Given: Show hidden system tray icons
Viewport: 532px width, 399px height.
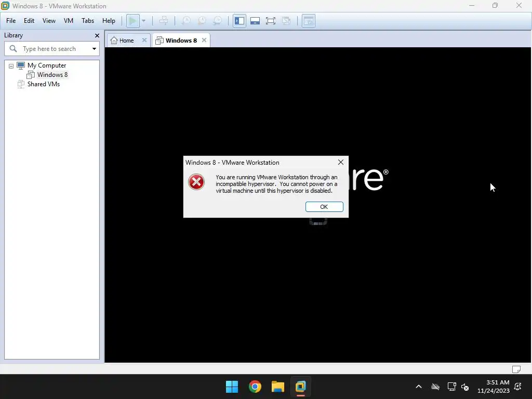Looking at the screenshot, I should tap(419, 387).
